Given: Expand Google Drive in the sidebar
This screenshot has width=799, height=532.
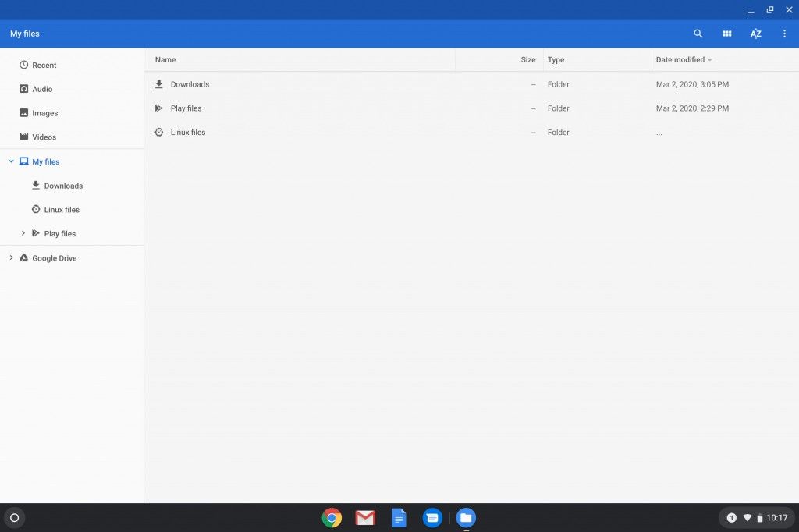Looking at the screenshot, I should coord(10,257).
